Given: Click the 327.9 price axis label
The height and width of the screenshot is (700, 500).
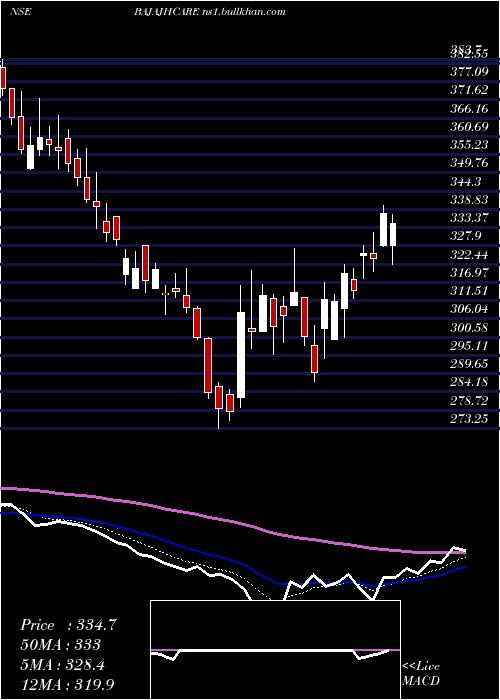Looking at the screenshot, I should (468, 236).
